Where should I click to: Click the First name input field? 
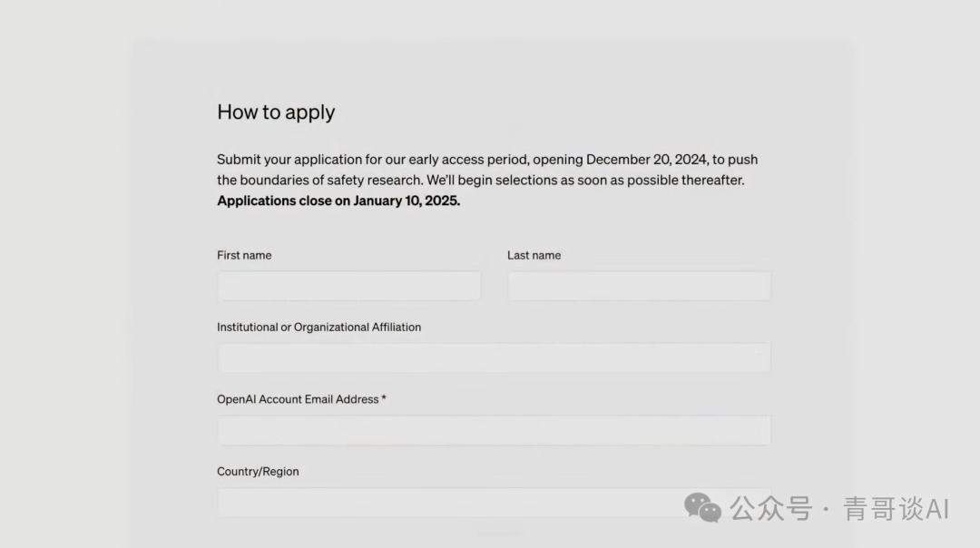[x=348, y=286]
